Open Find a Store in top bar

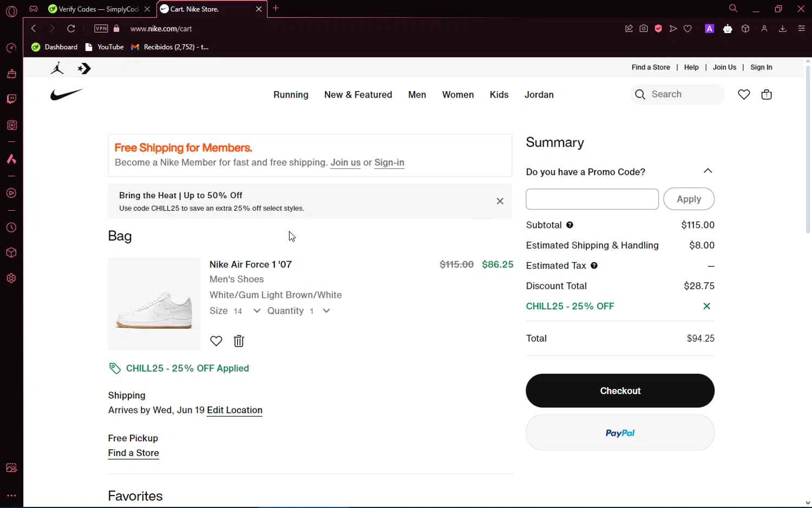651,67
